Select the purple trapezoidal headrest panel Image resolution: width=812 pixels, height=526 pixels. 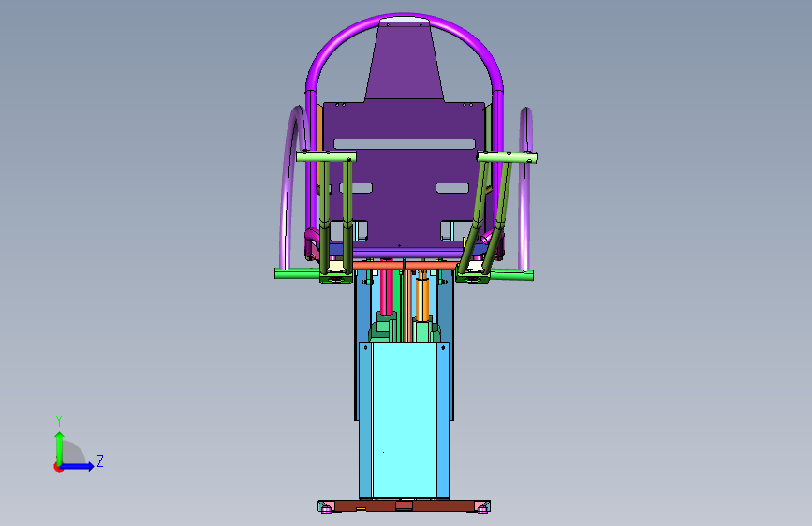pos(405,62)
